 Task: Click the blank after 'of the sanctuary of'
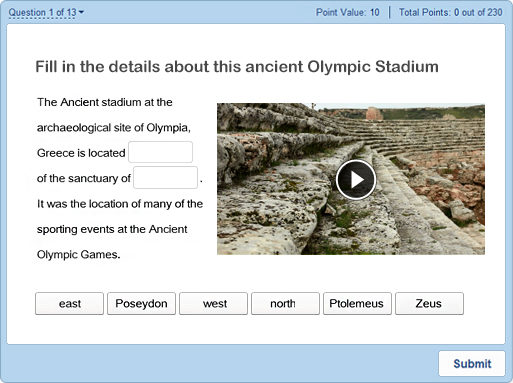[x=166, y=178]
